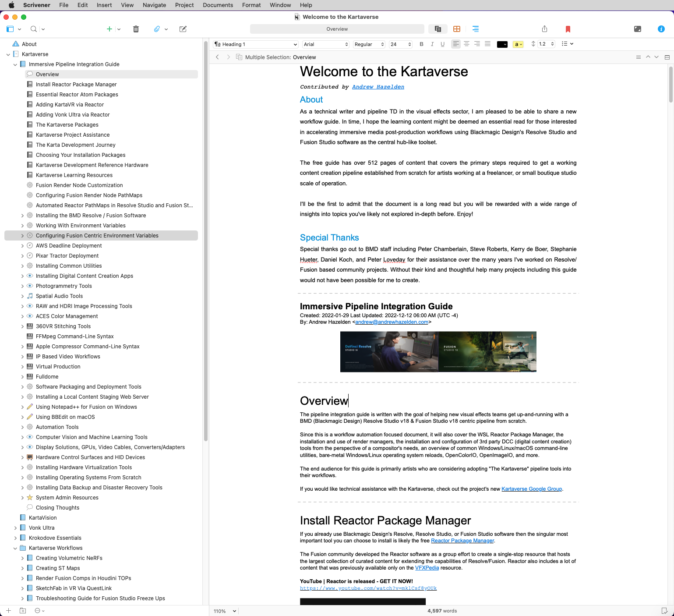Apply italic formatting
Image resolution: width=674 pixels, height=616 pixels.
(x=432, y=44)
